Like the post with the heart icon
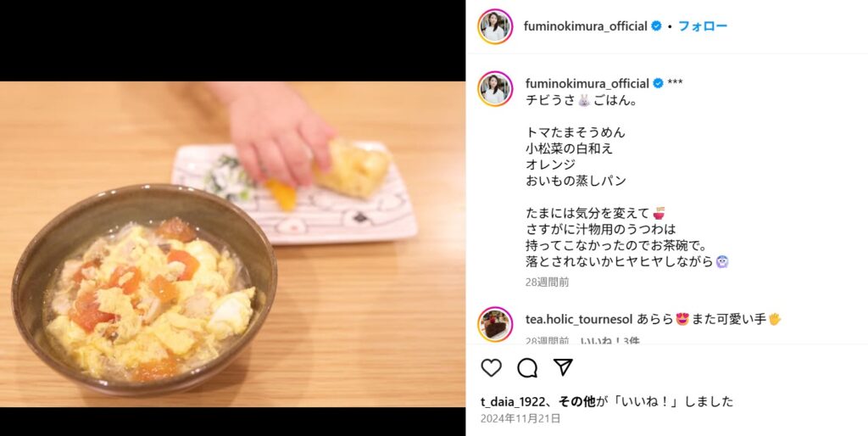This screenshot has width=868, height=436. [491, 367]
